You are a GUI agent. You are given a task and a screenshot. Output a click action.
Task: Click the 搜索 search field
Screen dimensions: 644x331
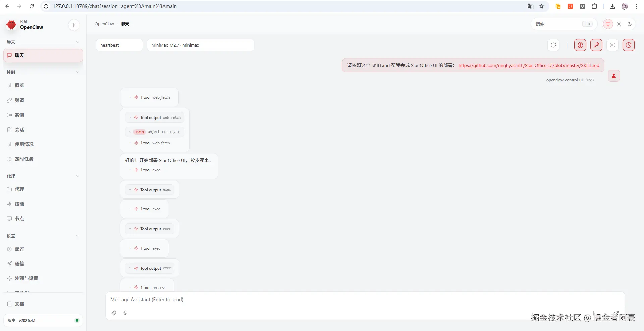click(564, 24)
